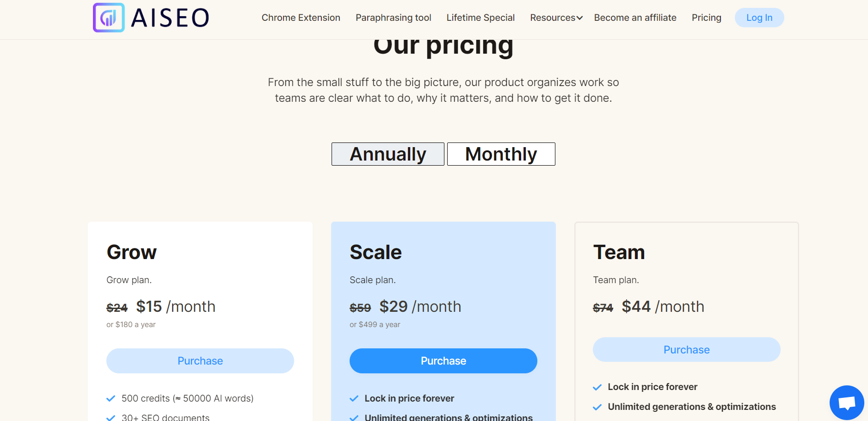The height and width of the screenshot is (421, 868).
Task: Click checkmark beside Team's Unlimited generations
Action: coord(597,407)
